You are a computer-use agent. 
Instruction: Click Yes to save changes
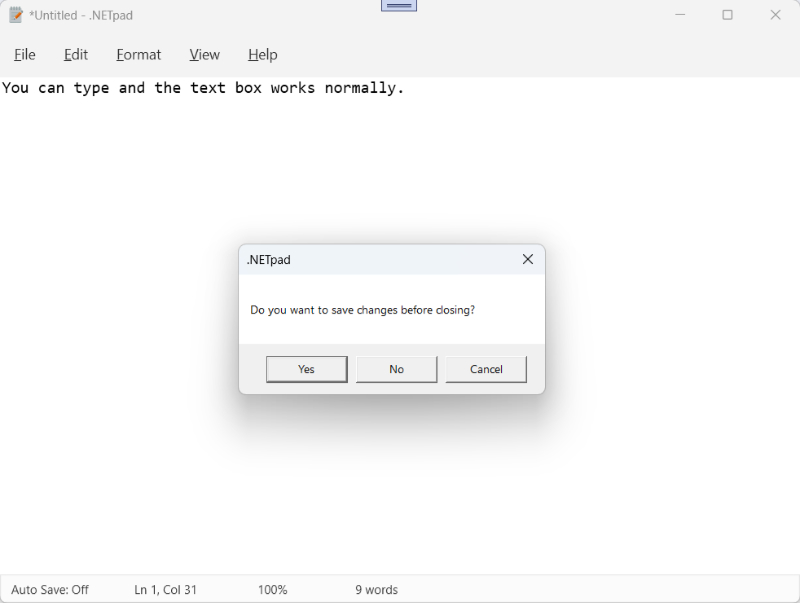tap(306, 369)
